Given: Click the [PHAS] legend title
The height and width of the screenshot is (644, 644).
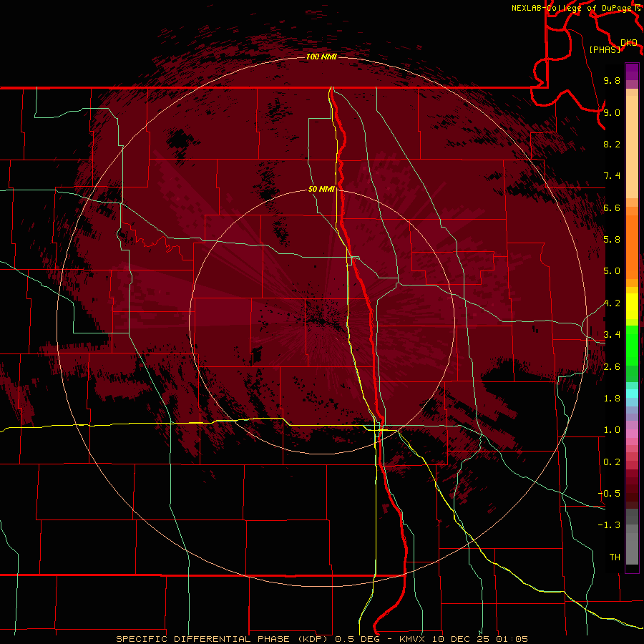Looking at the screenshot, I should click(x=605, y=49).
